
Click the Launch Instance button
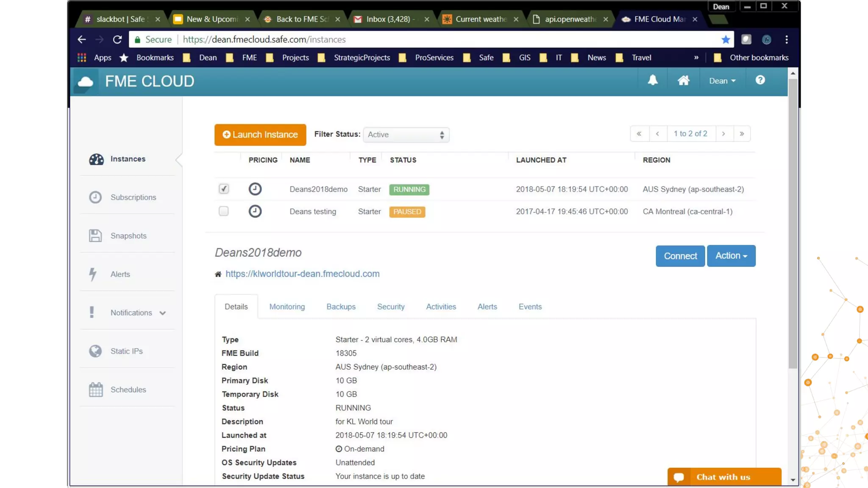coord(260,135)
